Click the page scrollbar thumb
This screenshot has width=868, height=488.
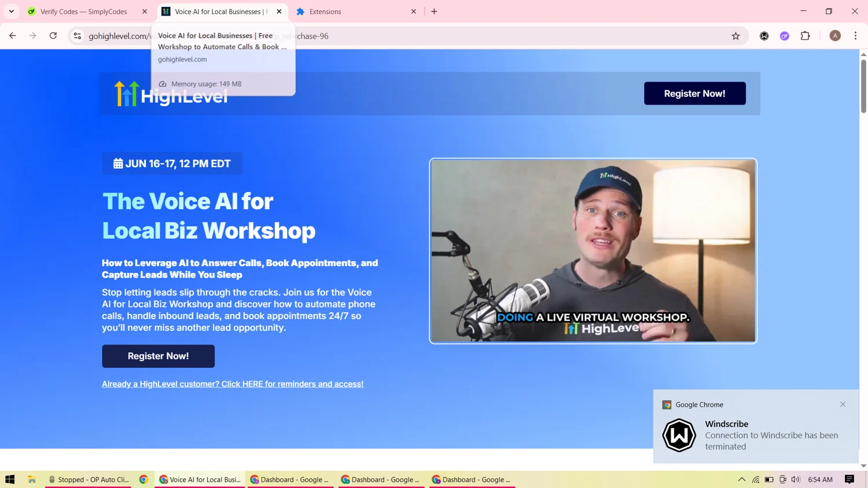coord(863,86)
